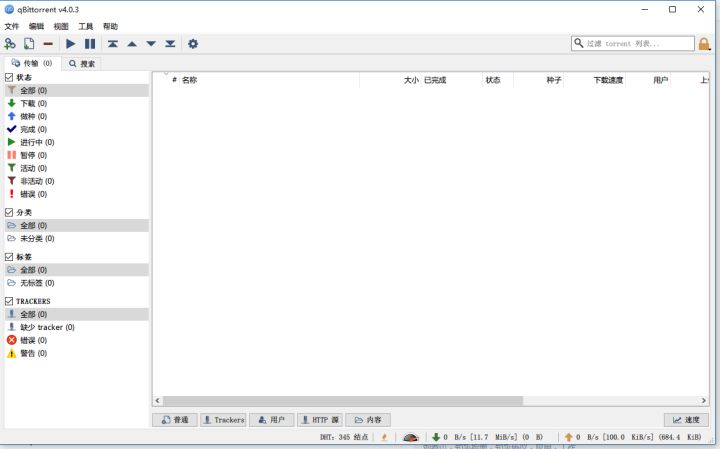
Task: Select 全部 (0) under 分类
Action: [77, 225]
